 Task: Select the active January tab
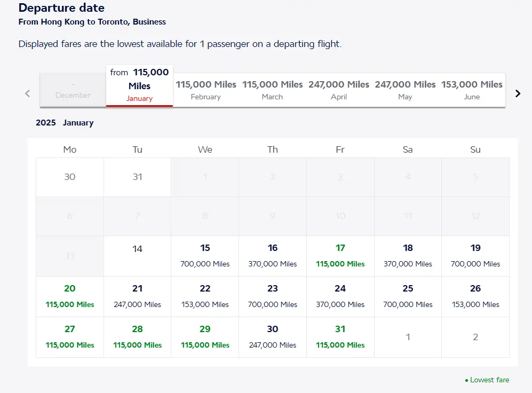coord(139,85)
